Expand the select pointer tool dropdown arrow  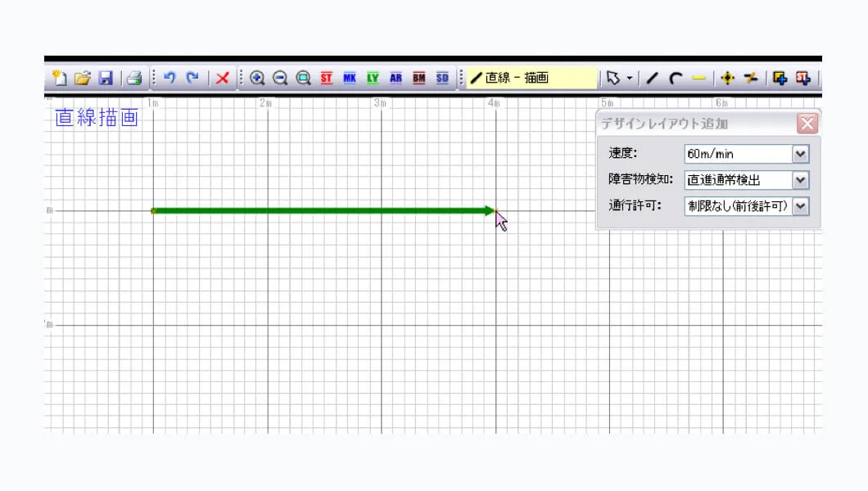(x=629, y=79)
